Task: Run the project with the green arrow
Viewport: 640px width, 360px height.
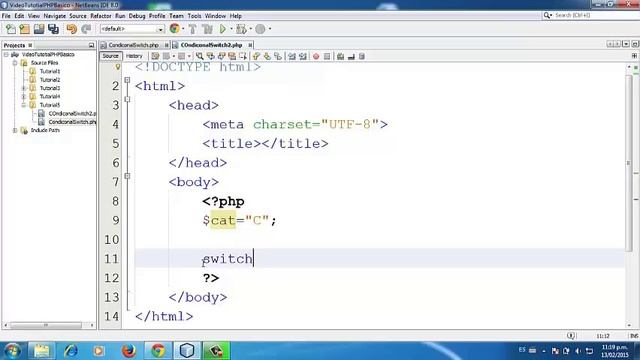Action: (223, 29)
